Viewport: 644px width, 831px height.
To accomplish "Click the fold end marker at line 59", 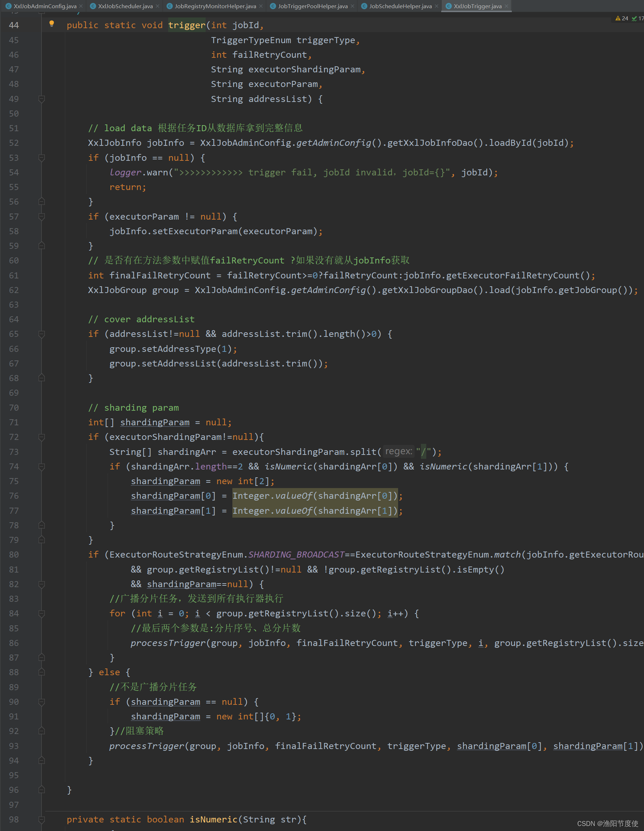I will 42,246.
